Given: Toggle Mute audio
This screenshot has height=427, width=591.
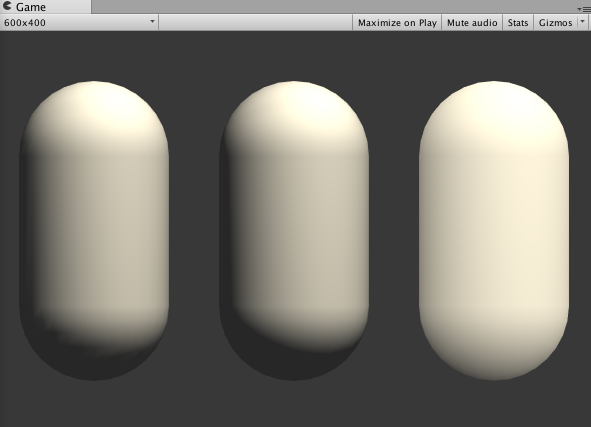Looking at the screenshot, I should point(472,23).
